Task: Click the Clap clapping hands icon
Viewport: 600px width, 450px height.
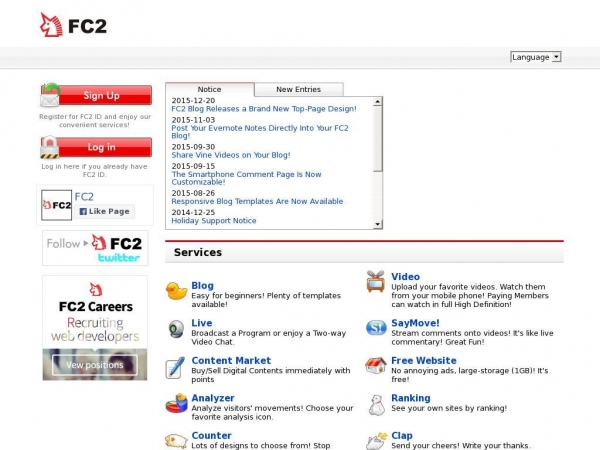Action: 377,440
